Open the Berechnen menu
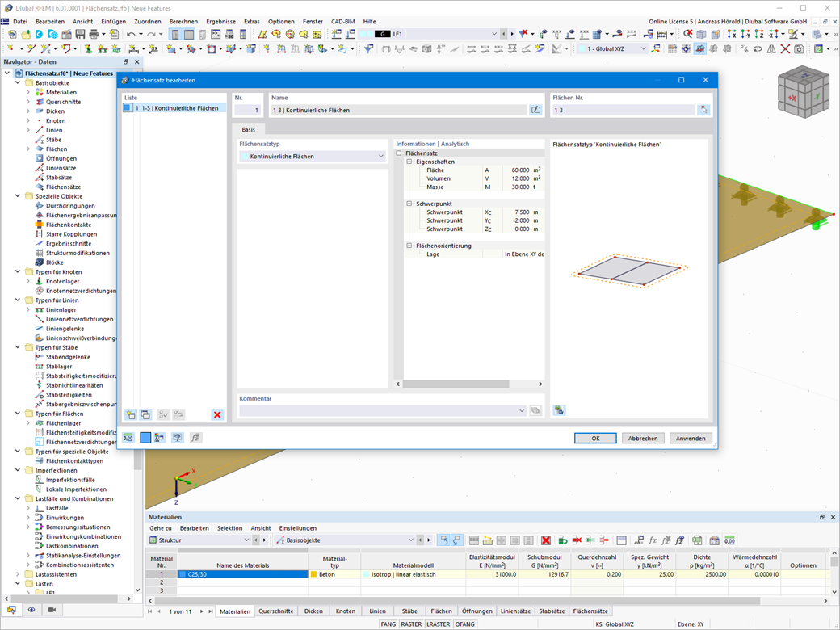The width and height of the screenshot is (840, 630). [183, 22]
